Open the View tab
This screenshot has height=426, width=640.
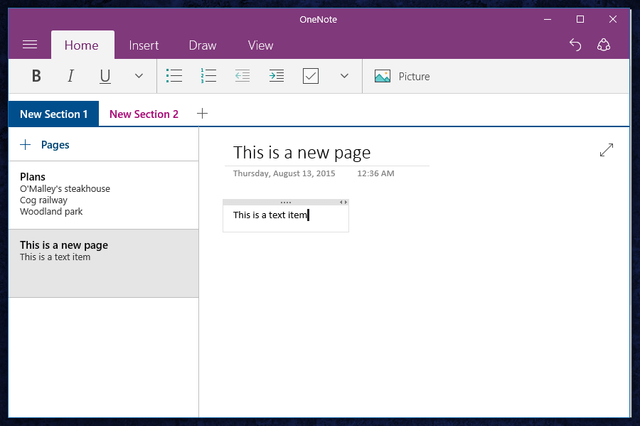pyautogui.click(x=260, y=45)
